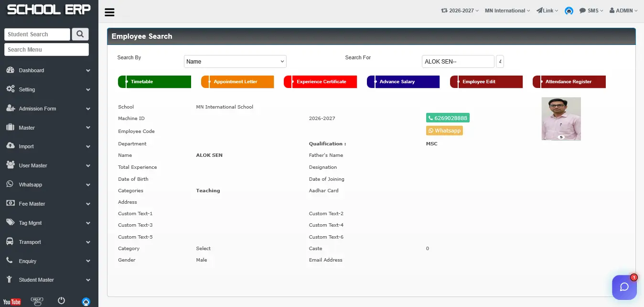Click the Whatsapp badge button
Image resolution: width=644 pixels, height=307 pixels.
pyautogui.click(x=444, y=131)
